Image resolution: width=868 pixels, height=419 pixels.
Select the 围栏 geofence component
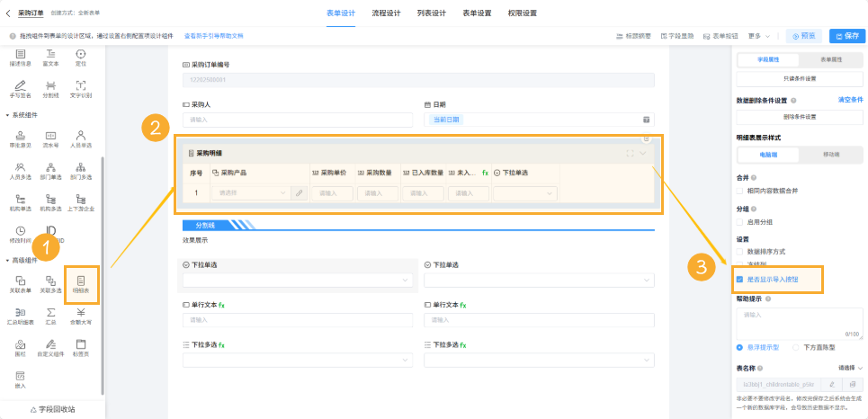pyautogui.click(x=21, y=348)
